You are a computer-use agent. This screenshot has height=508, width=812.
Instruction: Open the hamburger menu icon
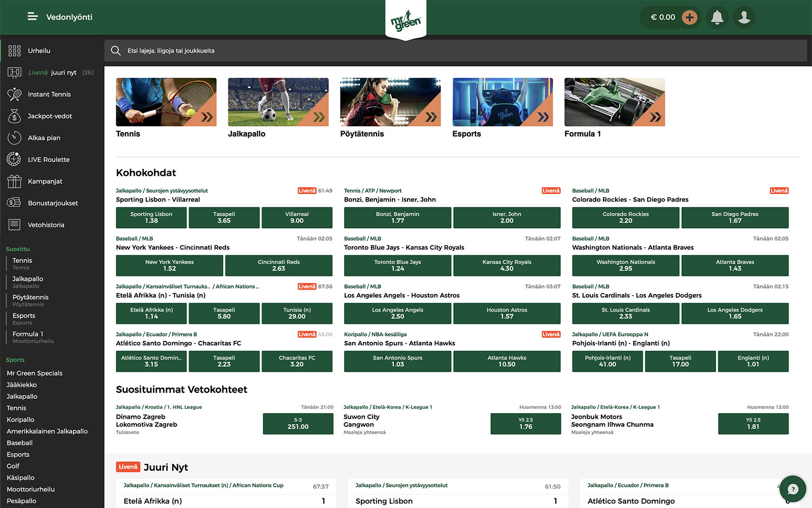[x=32, y=17]
